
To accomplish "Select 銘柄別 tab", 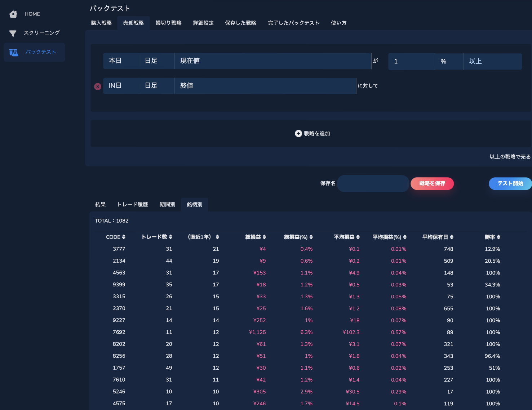I will click(194, 205).
